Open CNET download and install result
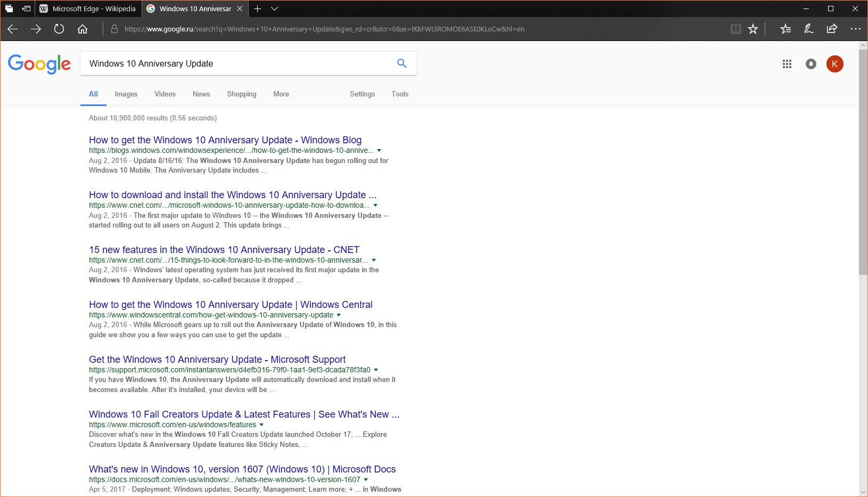Viewport: 868px width, 497px height. point(233,195)
